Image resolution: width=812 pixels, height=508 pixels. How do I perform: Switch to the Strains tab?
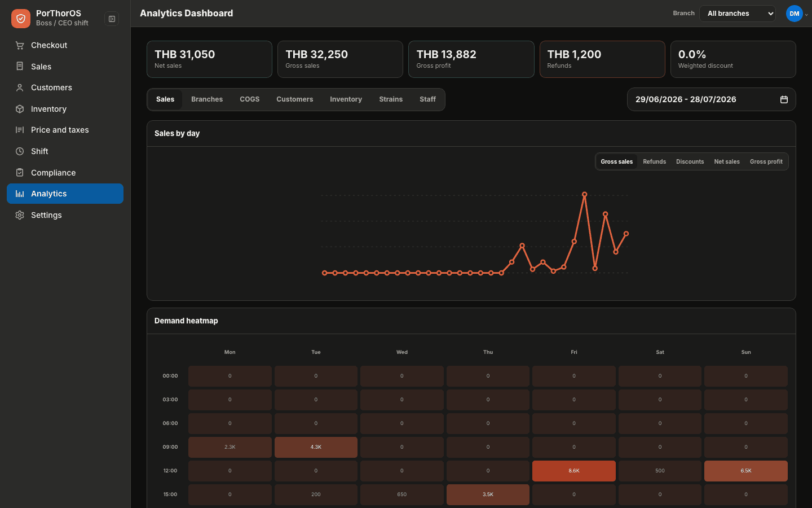pos(391,99)
